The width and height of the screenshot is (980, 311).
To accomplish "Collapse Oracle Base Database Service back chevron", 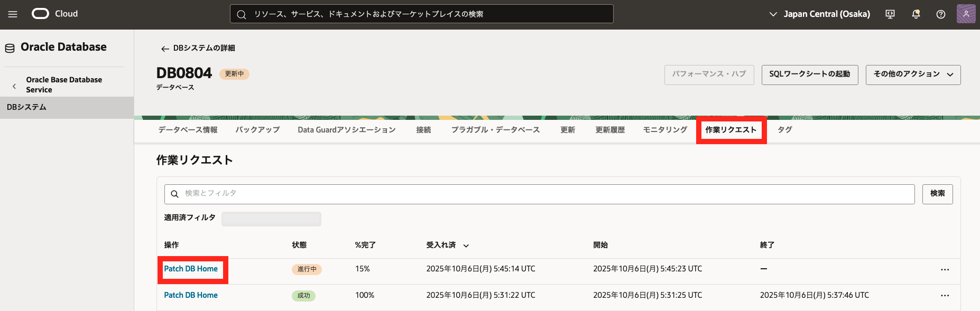I will (x=14, y=86).
